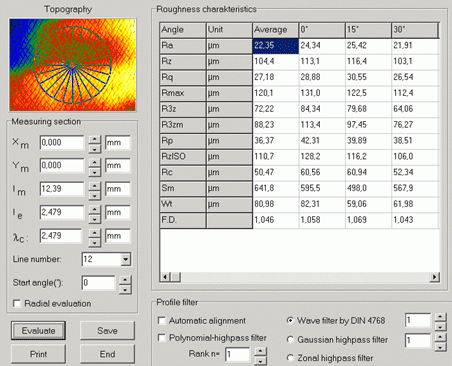Click the Ym input field
This screenshot has width=452, height=366.
(62, 166)
